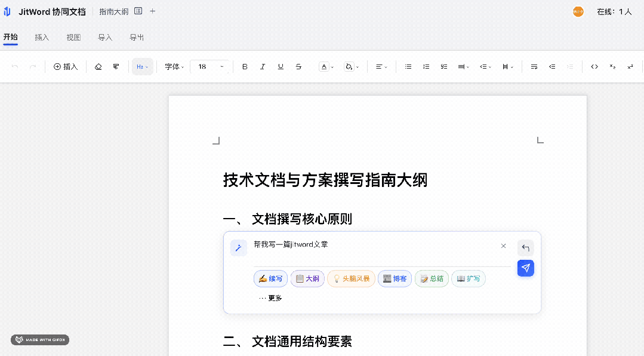Switch to the 插入 ribbon tab
The image size is (644, 356).
coord(42,37)
